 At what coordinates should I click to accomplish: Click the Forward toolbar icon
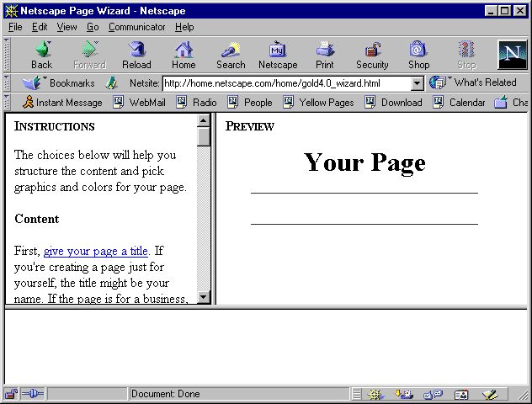[90, 55]
